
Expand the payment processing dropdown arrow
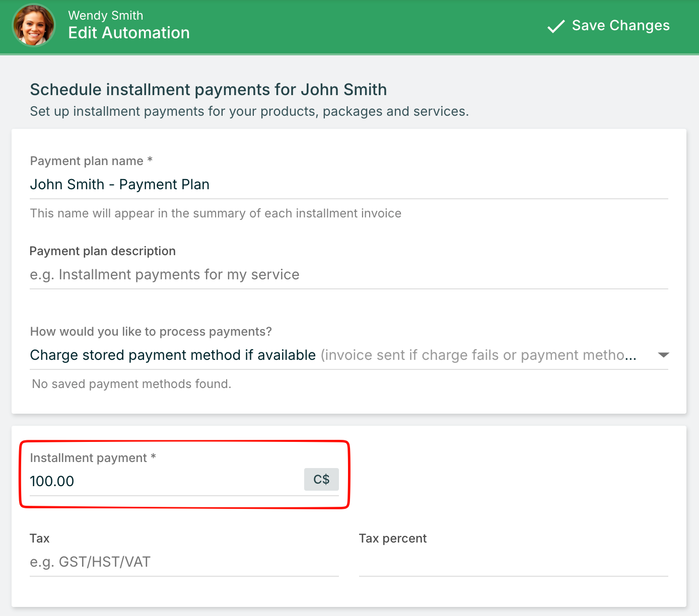(x=663, y=355)
